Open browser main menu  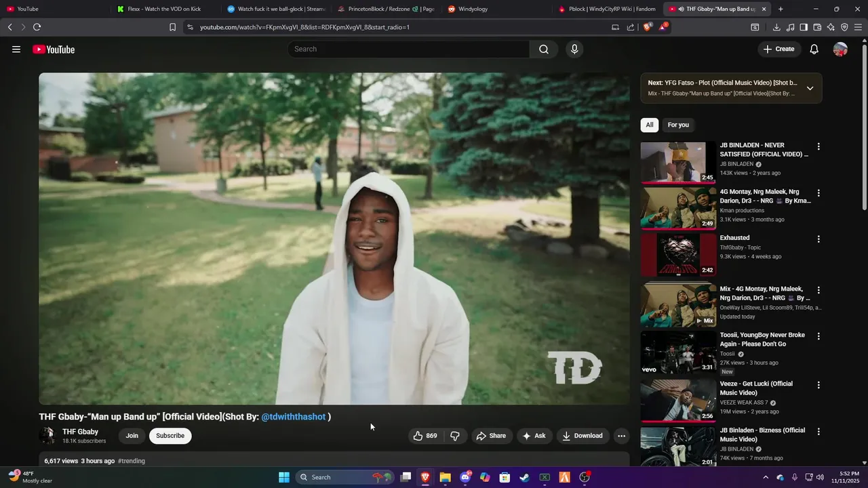tap(858, 27)
